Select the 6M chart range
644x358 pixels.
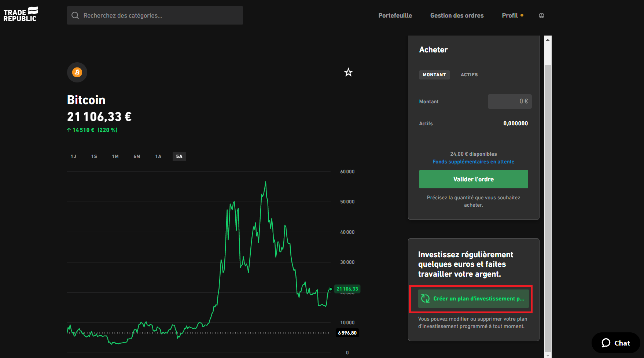(x=137, y=156)
